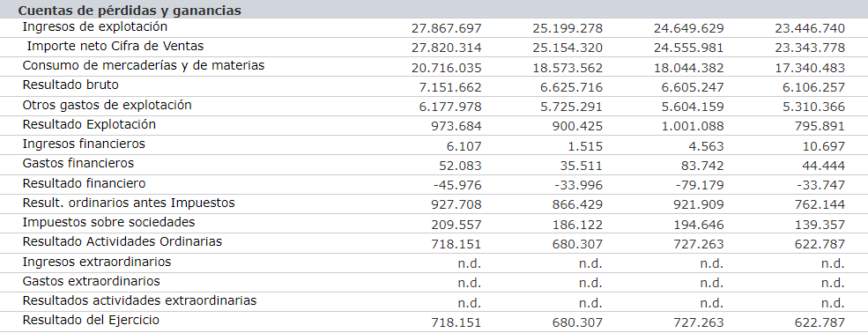This screenshot has height=333, width=868.
Task: Click the consumption value 20.716.035
Action: coord(447,68)
